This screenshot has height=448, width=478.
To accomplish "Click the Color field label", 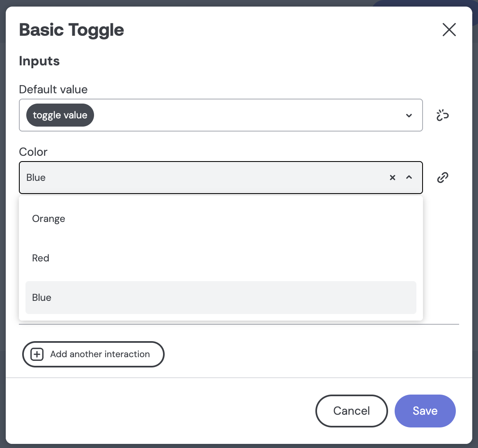I will (33, 152).
